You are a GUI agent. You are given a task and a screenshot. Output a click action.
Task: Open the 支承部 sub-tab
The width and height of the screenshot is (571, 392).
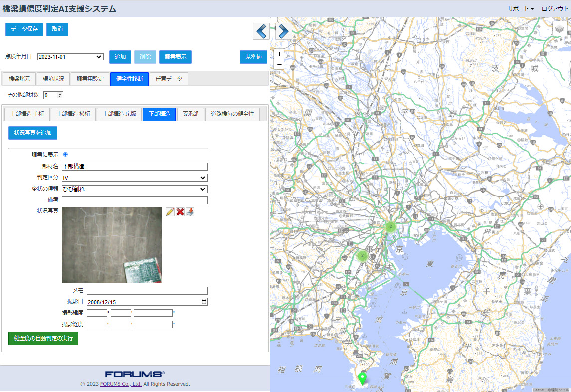pos(190,114)
